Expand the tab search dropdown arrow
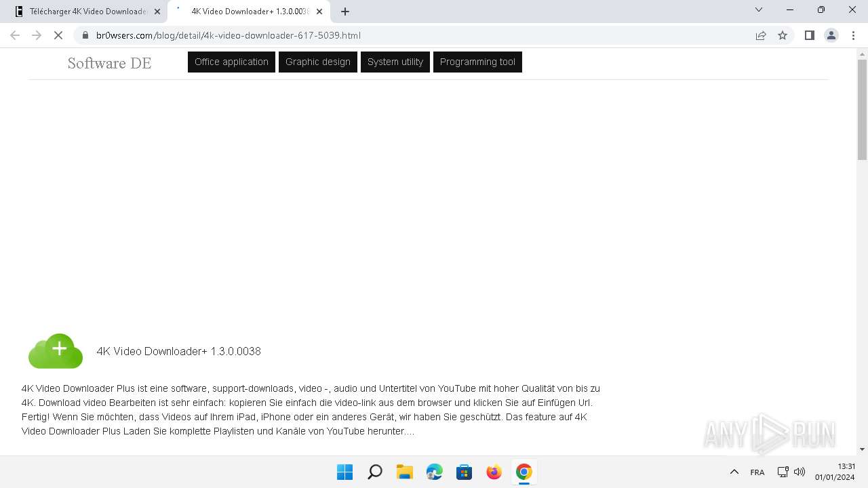The height and width of the screenshot is (488, 868). coord(759,10)
